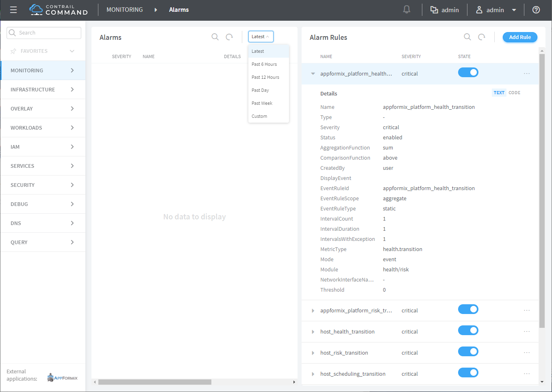Expand the INFRASTRUCTURE menu chevron
Viewport: 552px width, 392px height.
[x=72, y=89]
